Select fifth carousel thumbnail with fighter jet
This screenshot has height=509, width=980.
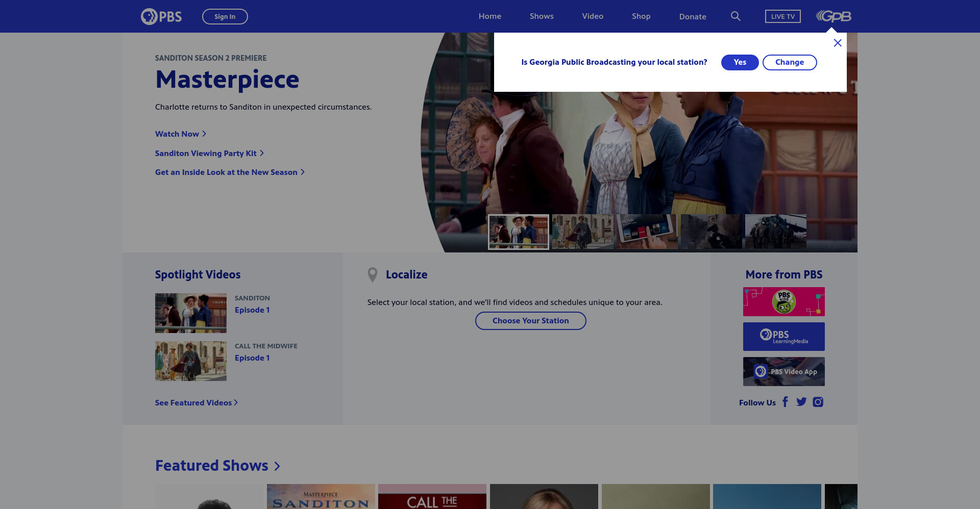776,232
